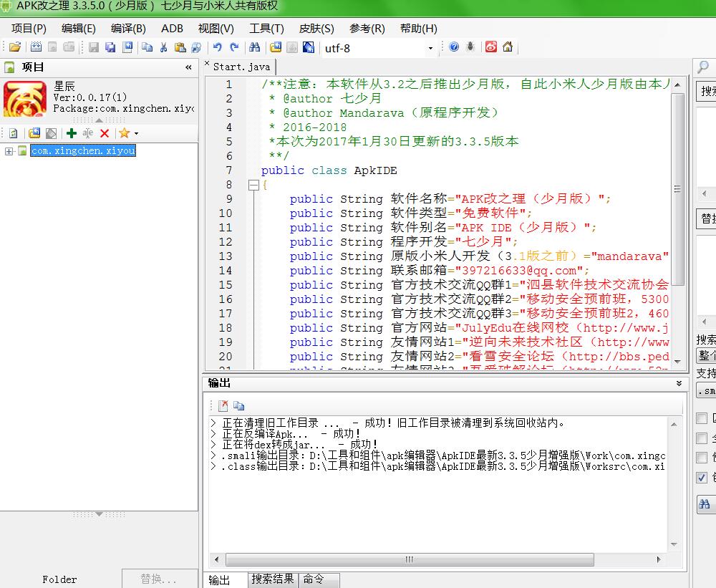
Task: Expand the com.xingchen.xiyou tree node
Action: 9,151
